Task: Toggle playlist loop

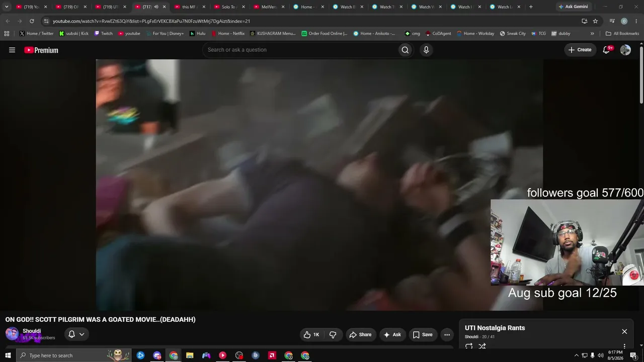Action: (x=469, y=346)
